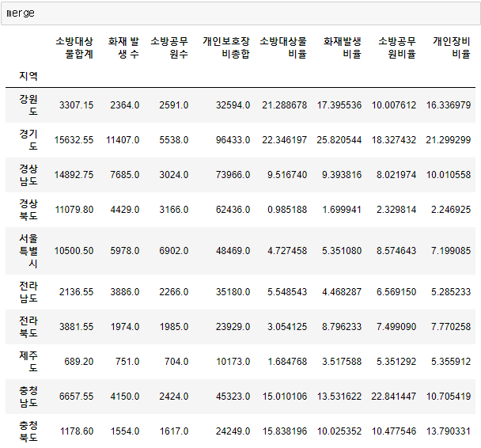This screenshot has height=448, width=481.
Task: Click the value 14892.75 in 경상남도 row
Action: [74, 175]
